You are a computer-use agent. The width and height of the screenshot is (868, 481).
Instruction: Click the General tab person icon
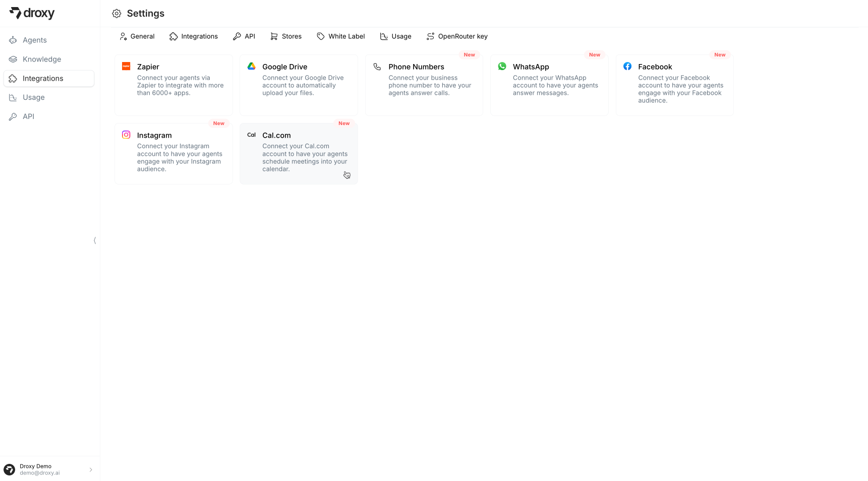(x=123, y=36)
